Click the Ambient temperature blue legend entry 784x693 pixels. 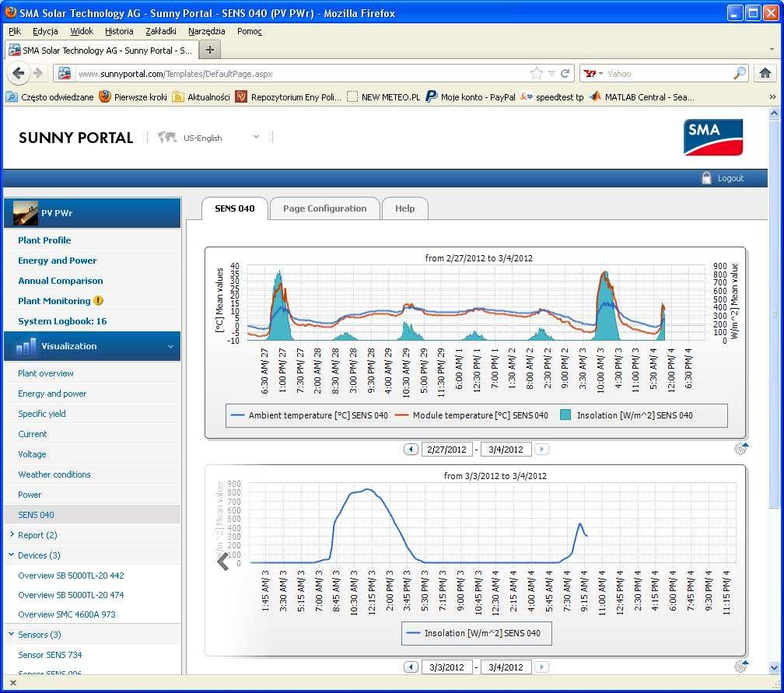[x=310, y=415]
